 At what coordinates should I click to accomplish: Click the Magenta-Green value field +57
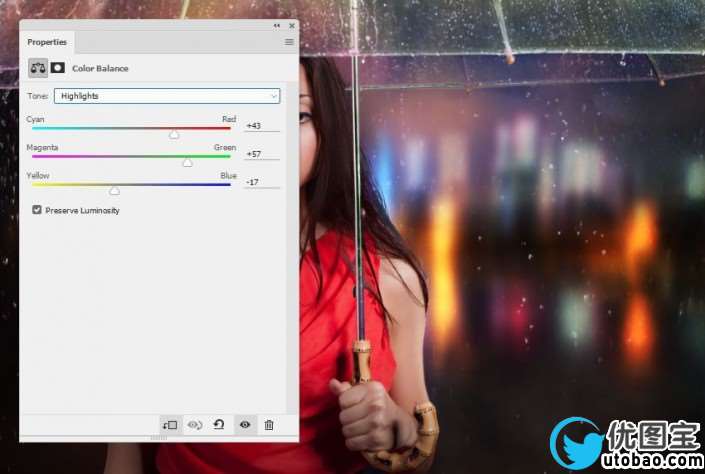[x=262, y=154]
